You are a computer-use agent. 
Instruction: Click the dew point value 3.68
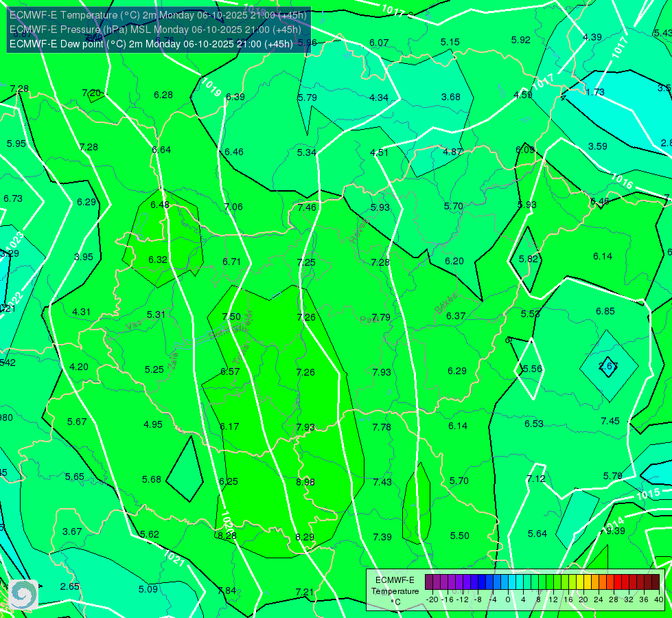451,97
